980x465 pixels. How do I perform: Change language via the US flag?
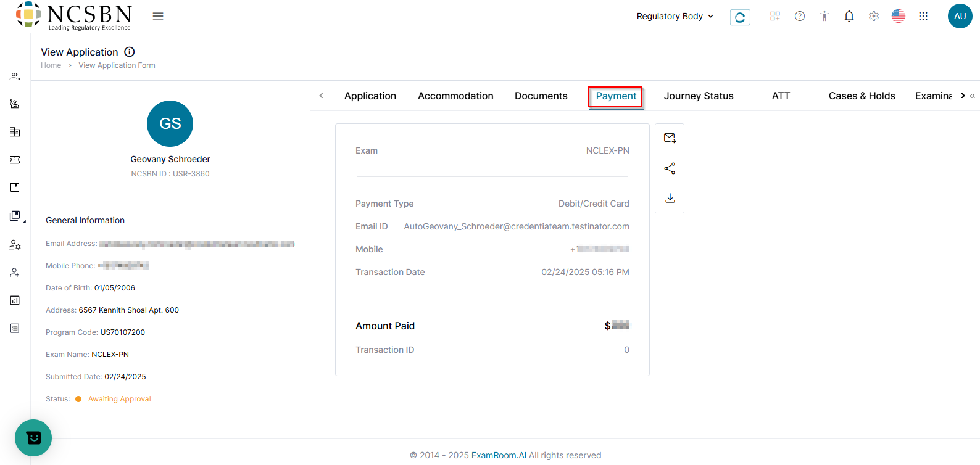pos(899,17)
